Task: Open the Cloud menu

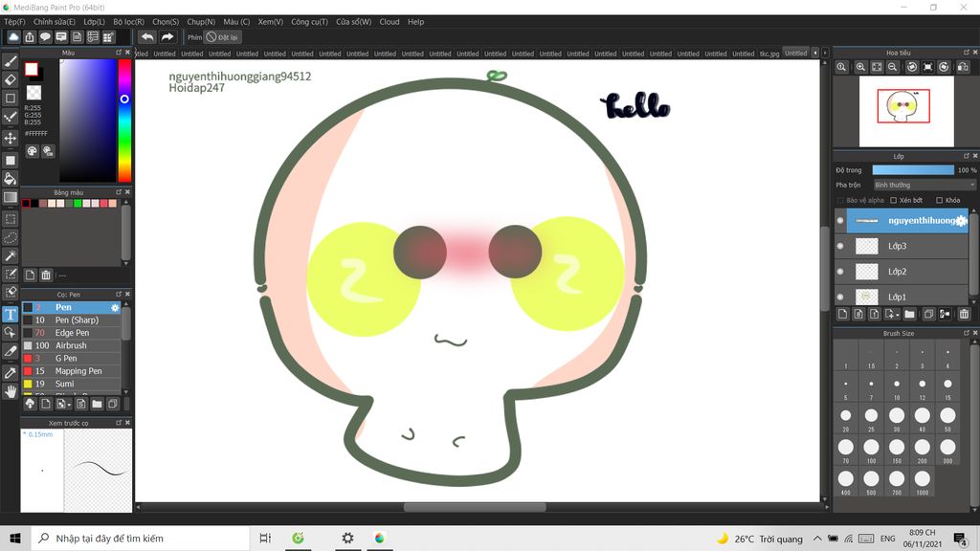Action: pos(390,22)
